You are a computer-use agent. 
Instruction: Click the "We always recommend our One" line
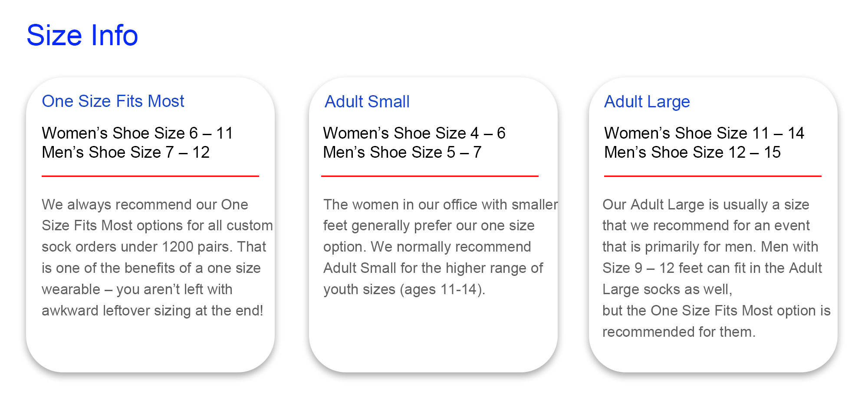pos(145,205)
